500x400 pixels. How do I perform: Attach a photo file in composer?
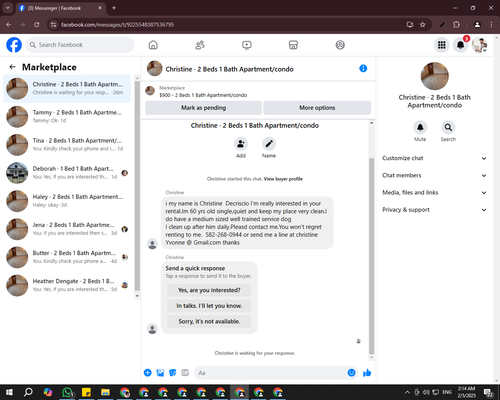(x=160, y=373)
